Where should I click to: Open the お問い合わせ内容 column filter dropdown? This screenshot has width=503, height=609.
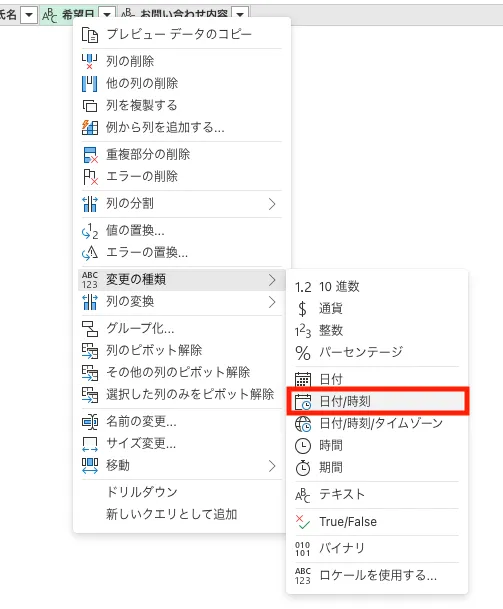coord(240,15)
